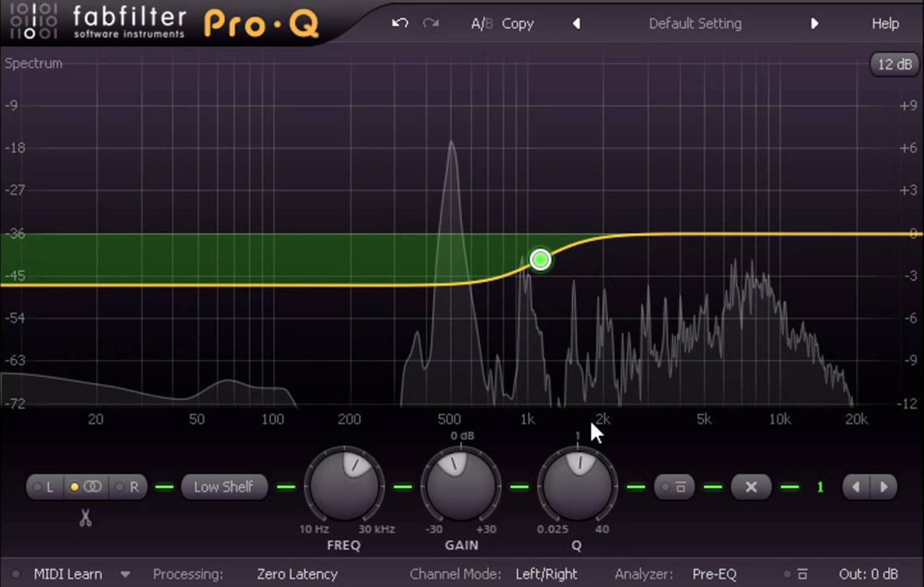The height and width of the screenshot is (587, 924).
Task: Change the Pre-EQ analyzer setting
Action: pos(714,574)
